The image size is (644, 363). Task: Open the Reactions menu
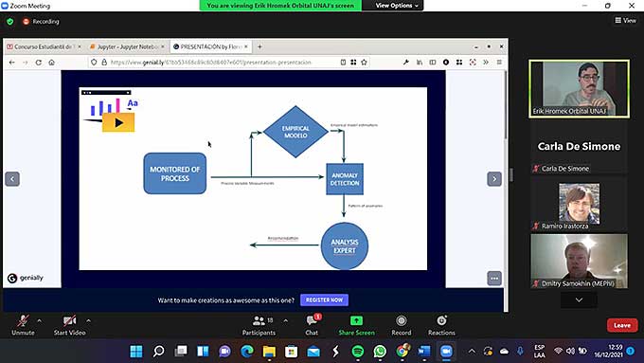[x=441, y=325]
